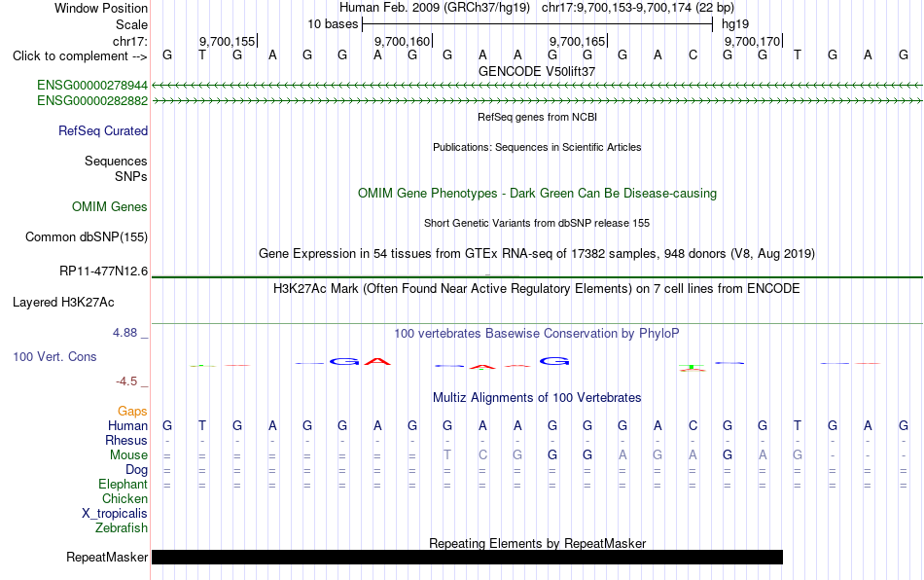The height and width of the screenshot is (580, 924).
Task: Select the SNPs track label
Action: [131, 176]
